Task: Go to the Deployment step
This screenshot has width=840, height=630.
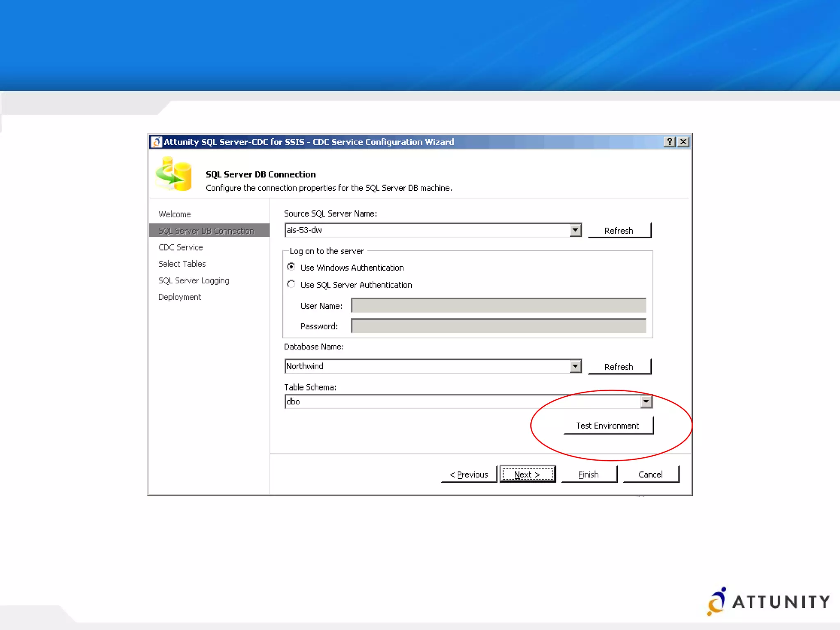Action: (180, 297)
